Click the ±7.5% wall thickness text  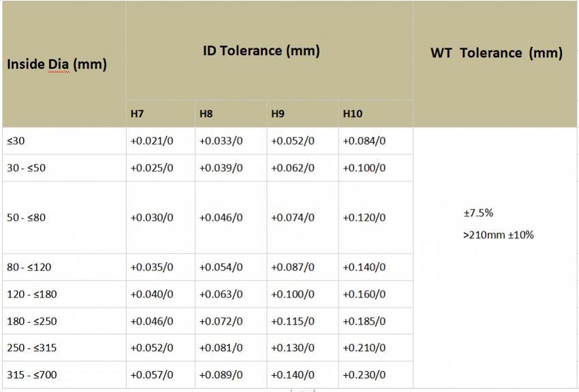[x=478, y=213]
